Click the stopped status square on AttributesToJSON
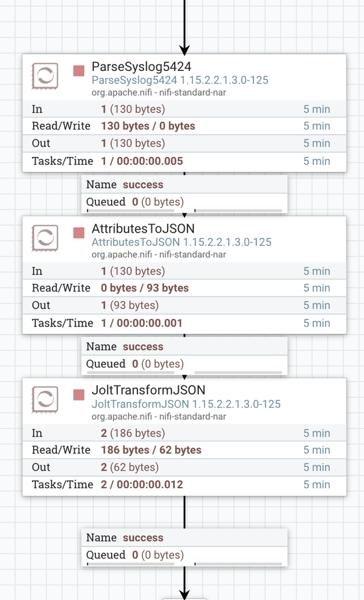364x600 pixels. tap(79, 233)
